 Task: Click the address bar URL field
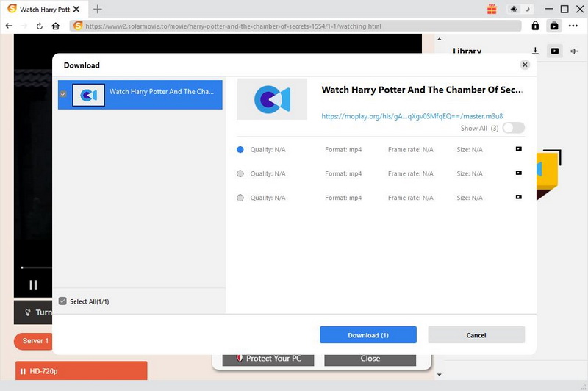(295, 26)
